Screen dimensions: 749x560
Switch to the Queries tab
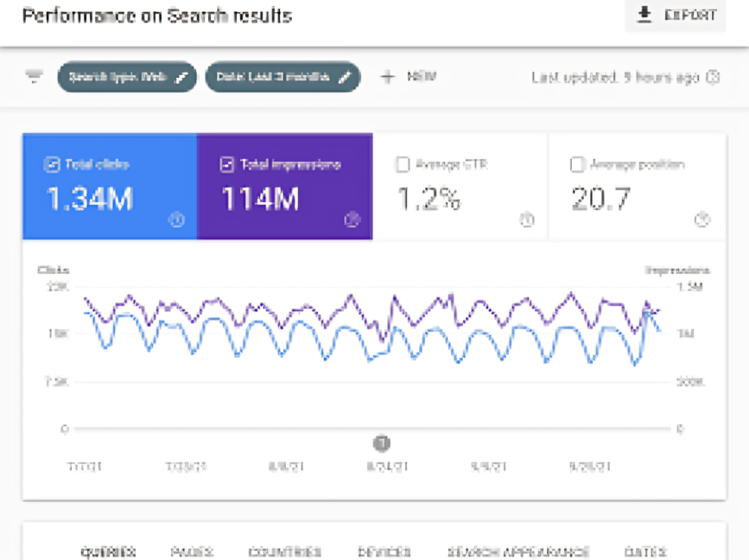pos(108,551)
